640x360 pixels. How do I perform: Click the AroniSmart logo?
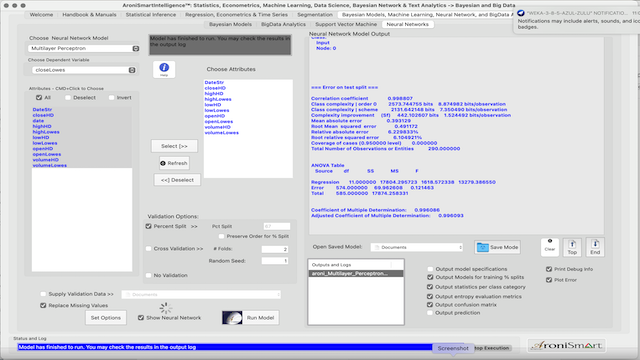click(x=567, y=345)
